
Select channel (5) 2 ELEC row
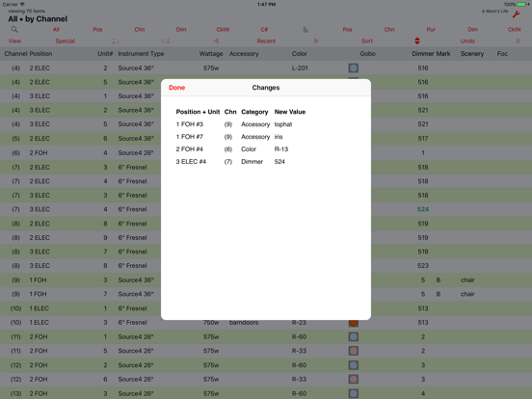[266, 139]
